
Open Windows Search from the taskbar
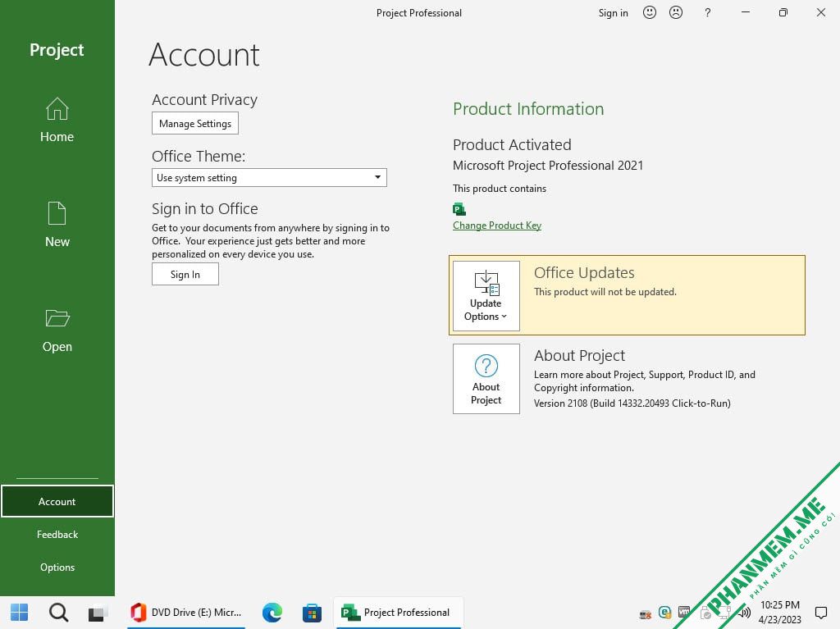(58, 613)
